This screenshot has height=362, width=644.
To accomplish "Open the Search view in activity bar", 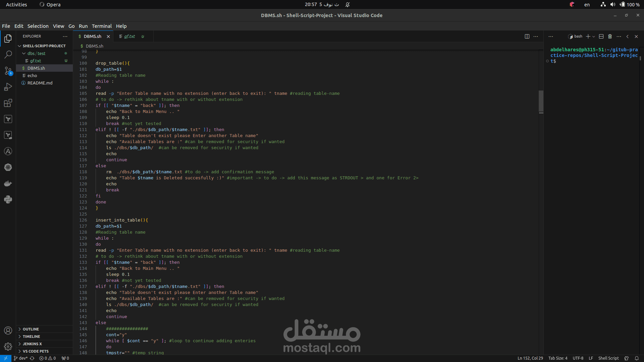I will point(8,54).
